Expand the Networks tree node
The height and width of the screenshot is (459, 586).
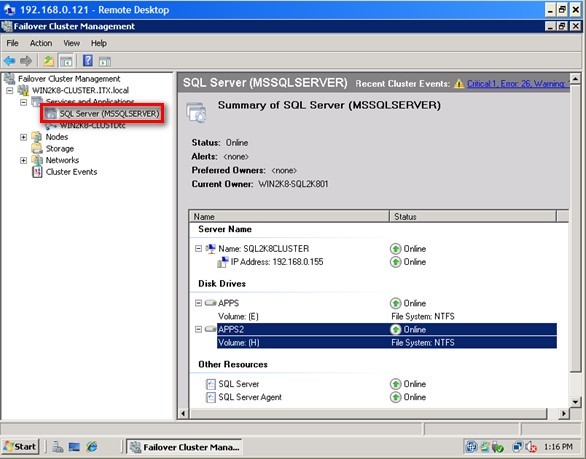click(x=24, y=160)
